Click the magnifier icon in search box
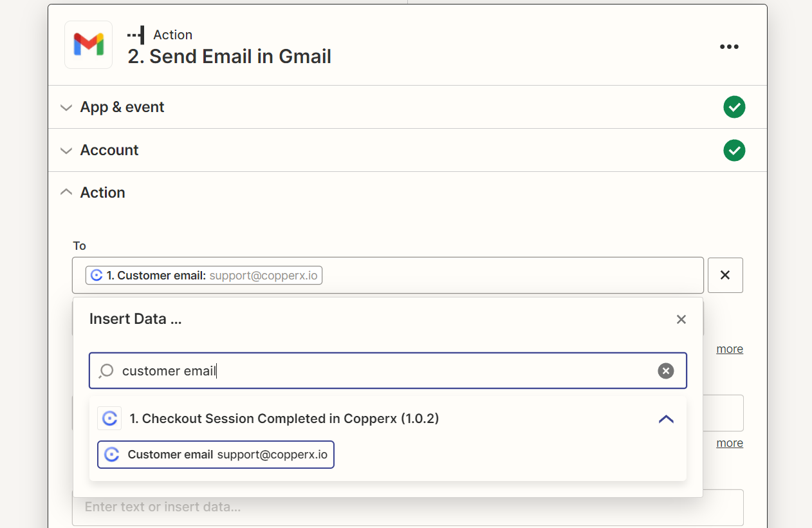Image resolution: width=812 pixels, height=528 pixels. [106, 371]
